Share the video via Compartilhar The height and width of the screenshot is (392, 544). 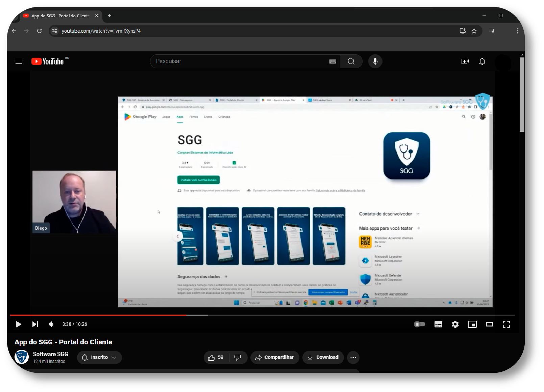tap(275, 358)
